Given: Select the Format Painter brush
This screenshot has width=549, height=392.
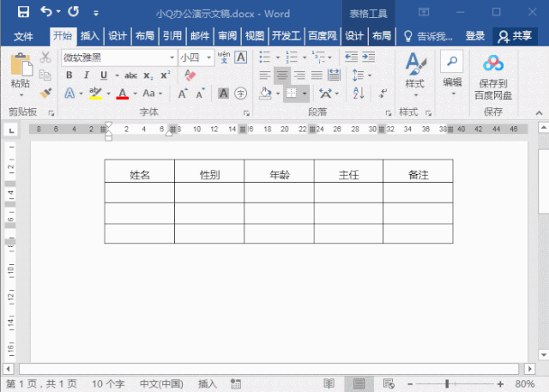Looking at the screenshot, I should click(x=45, y=93).
